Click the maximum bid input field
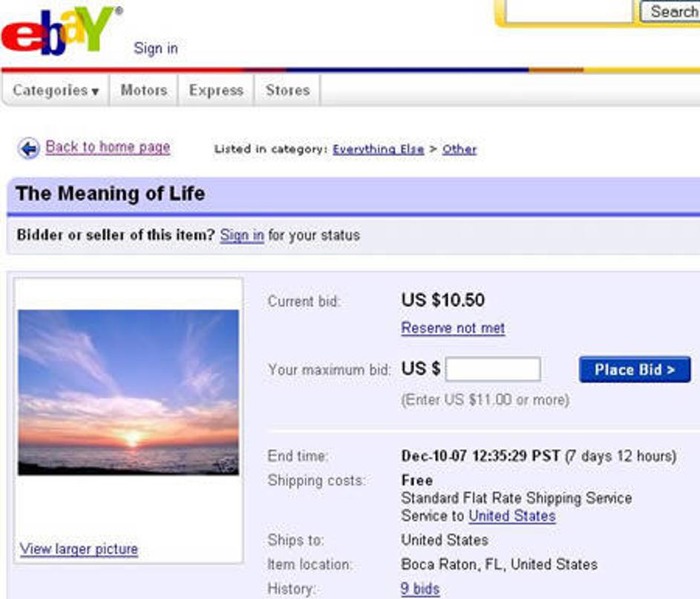 point(493,369)
